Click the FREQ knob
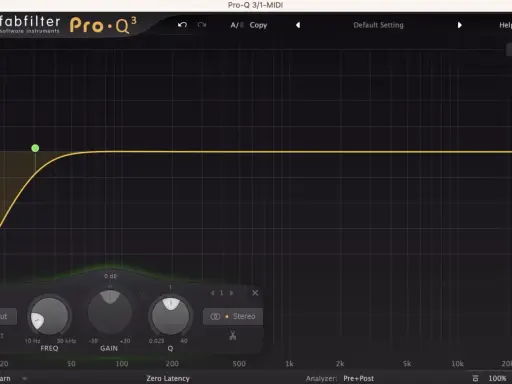 [x=49, y=315]
